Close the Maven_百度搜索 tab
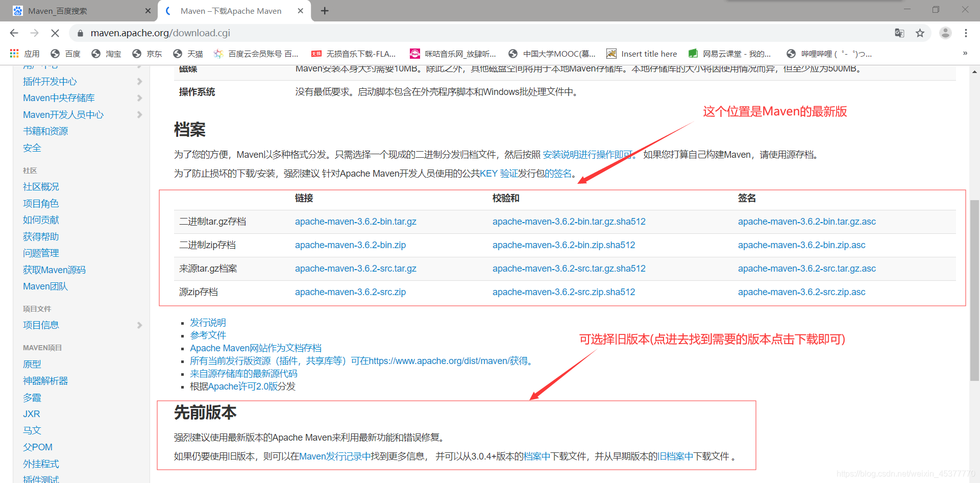 click(x=148, y=11)
